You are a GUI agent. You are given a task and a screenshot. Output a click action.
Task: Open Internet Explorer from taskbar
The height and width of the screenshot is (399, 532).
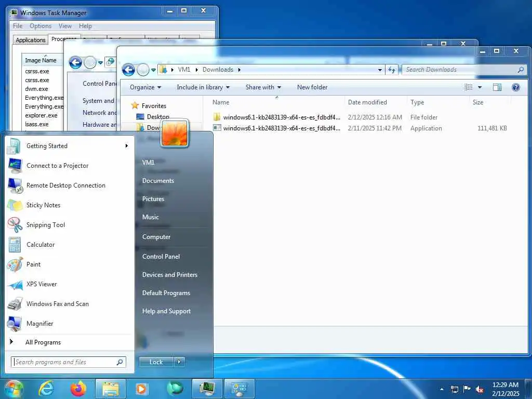(x=46, y=389)
